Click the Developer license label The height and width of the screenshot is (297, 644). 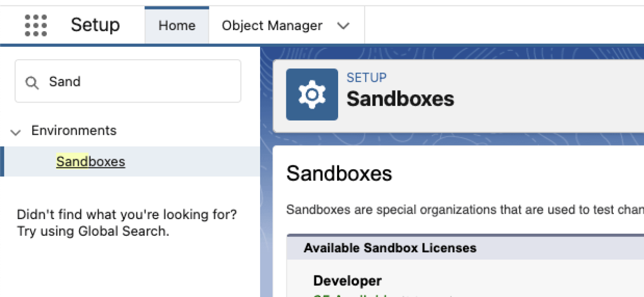(347, 280)
